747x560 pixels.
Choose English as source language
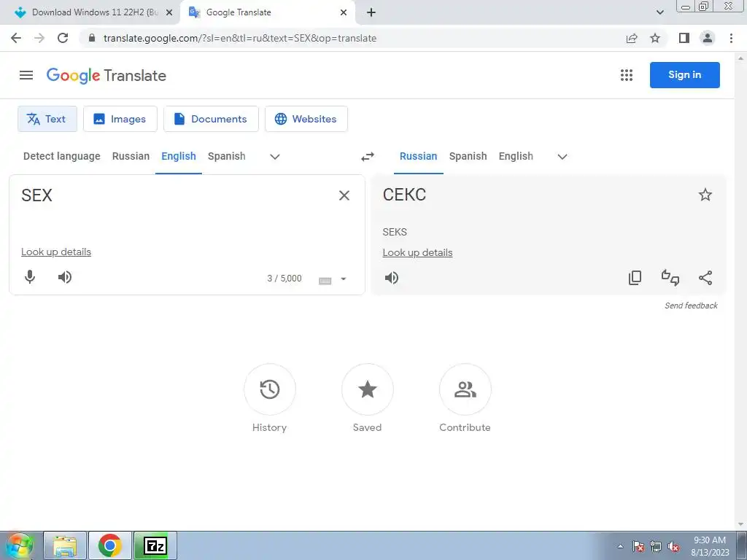pyautogui.click(x=179, y=156)
